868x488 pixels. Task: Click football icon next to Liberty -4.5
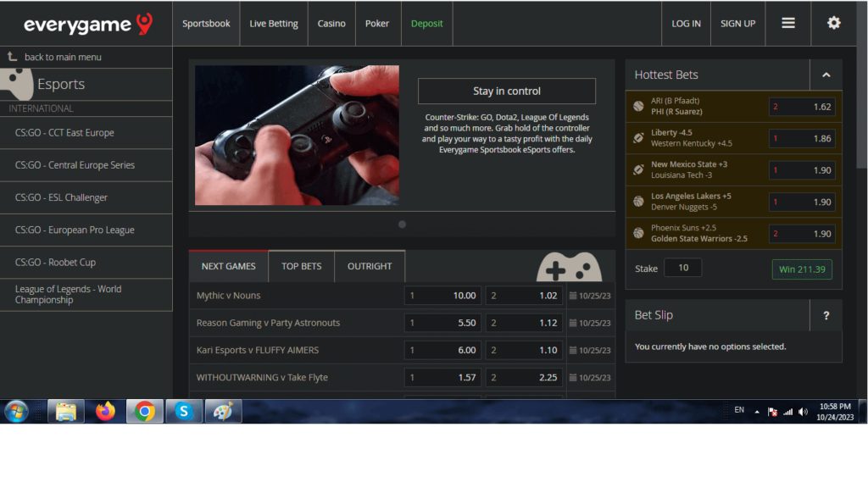[638, 138]
